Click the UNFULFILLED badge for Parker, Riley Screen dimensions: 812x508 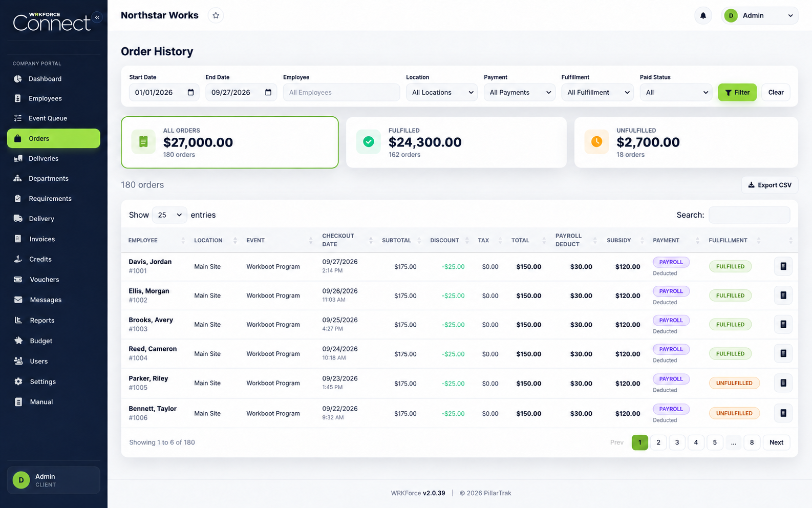coord(734,383)
